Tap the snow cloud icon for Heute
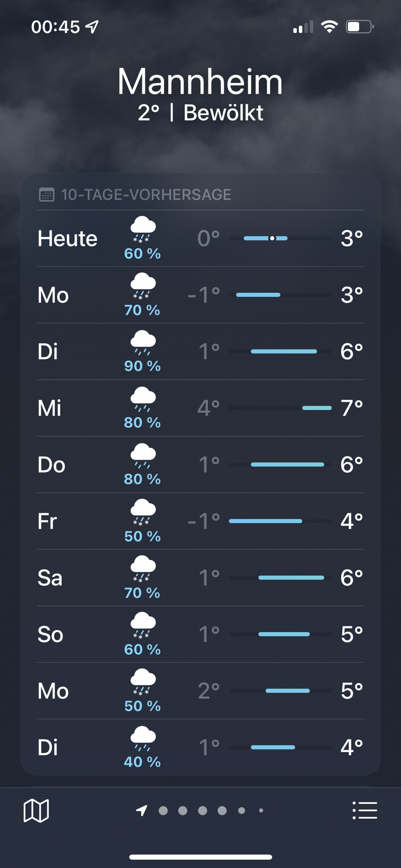 tap(143, 229)
